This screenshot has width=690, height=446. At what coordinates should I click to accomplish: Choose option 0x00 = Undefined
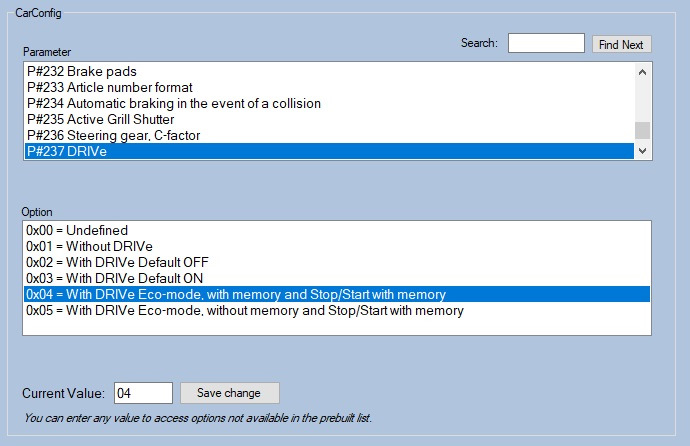(x=77, y=230)
